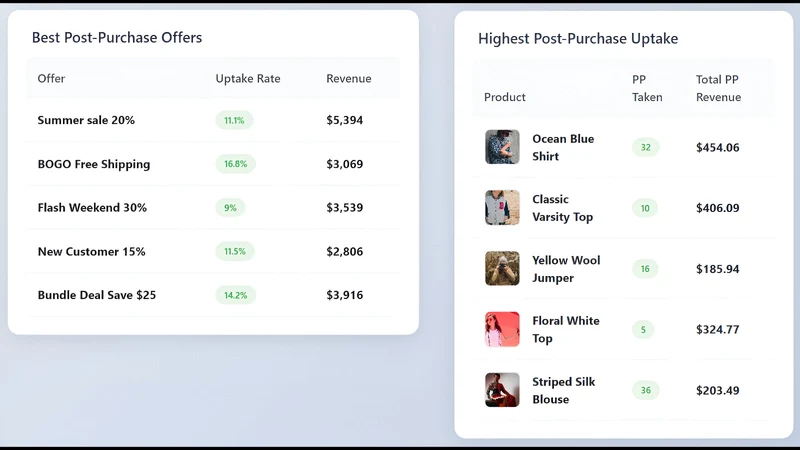The height and width of the screenshot is (450, 800).
Task: Select the Summer sale 20% offer name
Action: pos(86,120)
